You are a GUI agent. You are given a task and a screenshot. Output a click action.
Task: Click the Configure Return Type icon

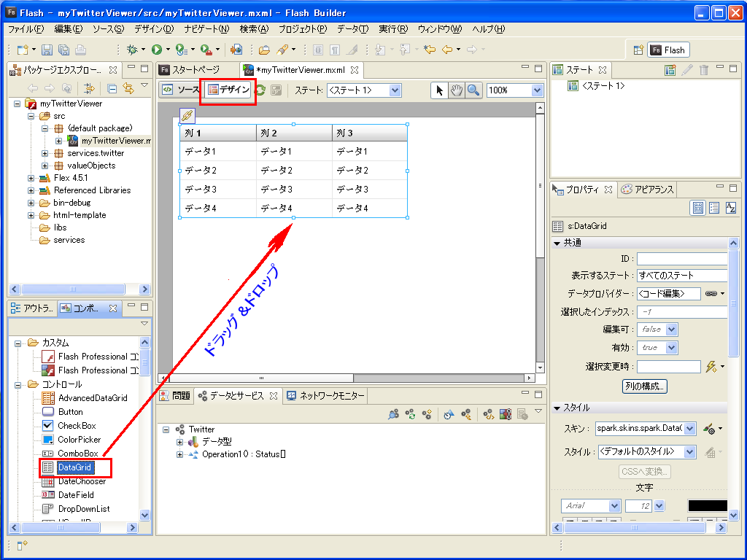click(465, 414)
